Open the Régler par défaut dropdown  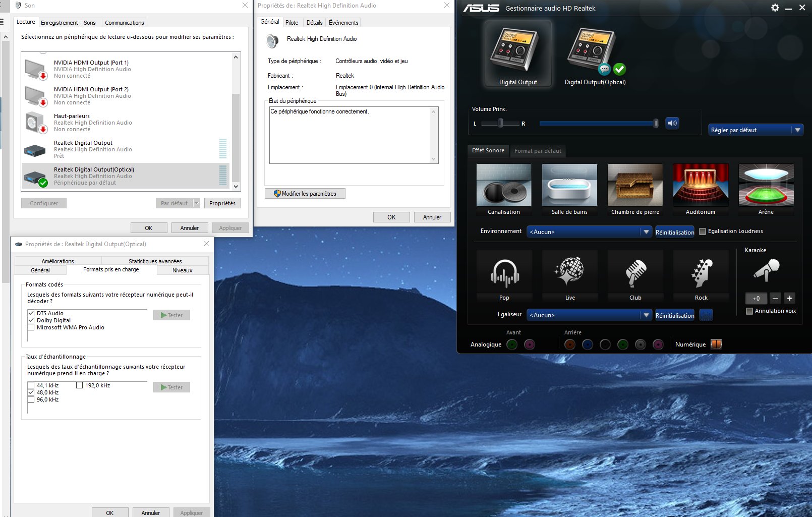[x=756, y=130]
